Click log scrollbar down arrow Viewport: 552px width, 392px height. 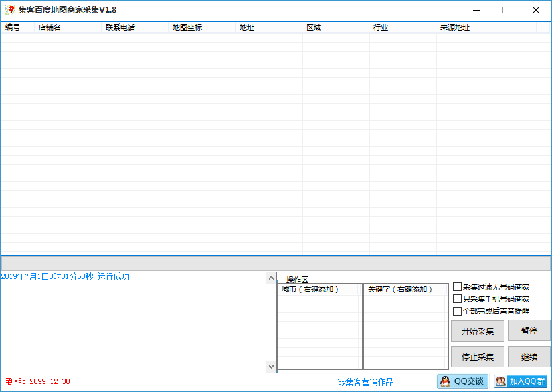point(271,367)
